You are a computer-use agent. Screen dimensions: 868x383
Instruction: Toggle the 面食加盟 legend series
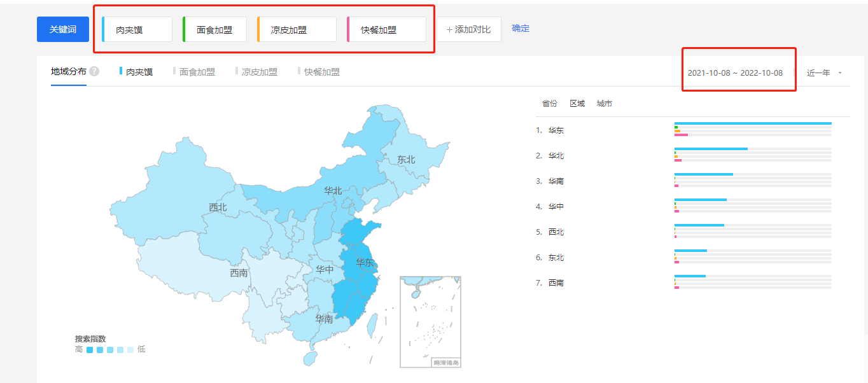pyautogui.click(x=197, y=72)
